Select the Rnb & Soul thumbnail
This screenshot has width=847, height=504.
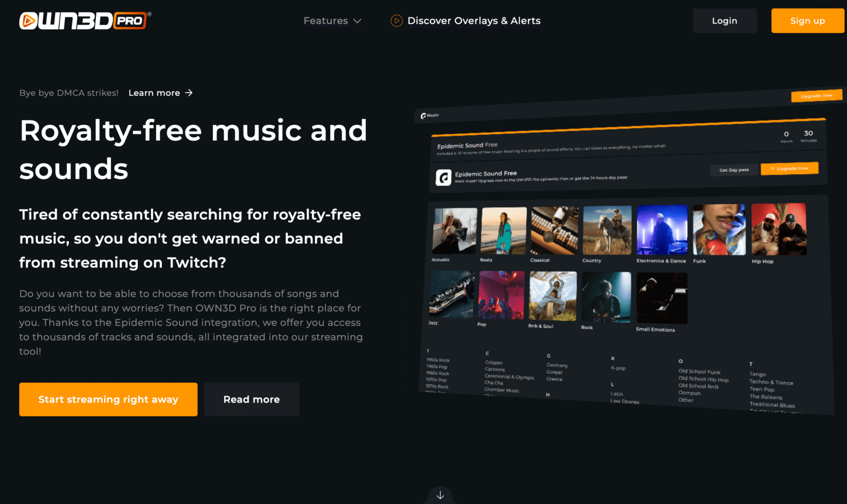(553, 296)
